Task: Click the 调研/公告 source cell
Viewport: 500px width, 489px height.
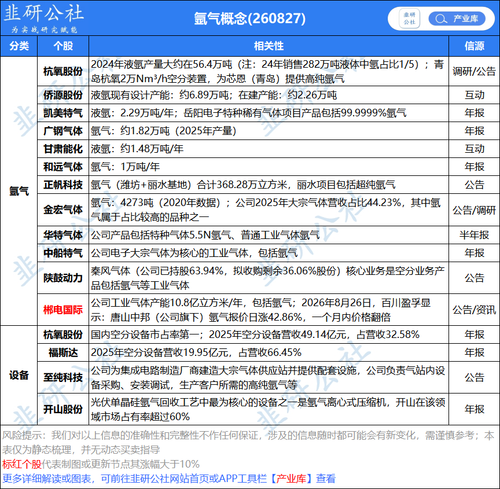Action: point(474,71)
